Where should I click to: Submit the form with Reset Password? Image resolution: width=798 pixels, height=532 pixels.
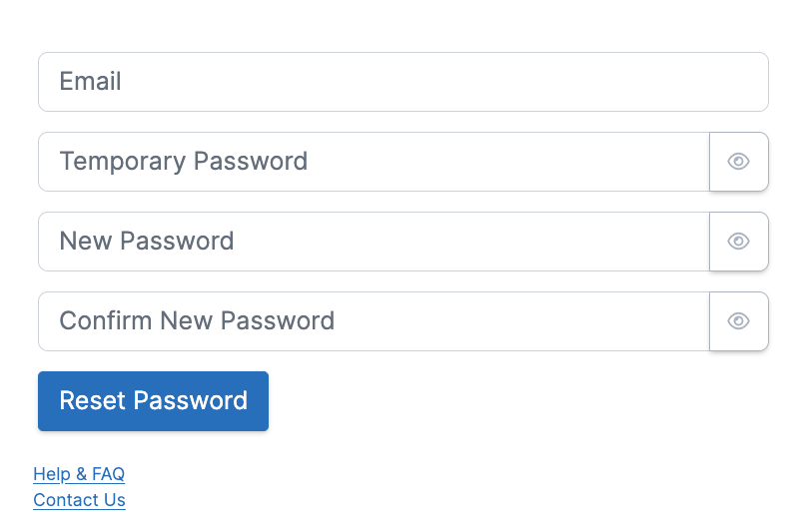pos(153,401)
